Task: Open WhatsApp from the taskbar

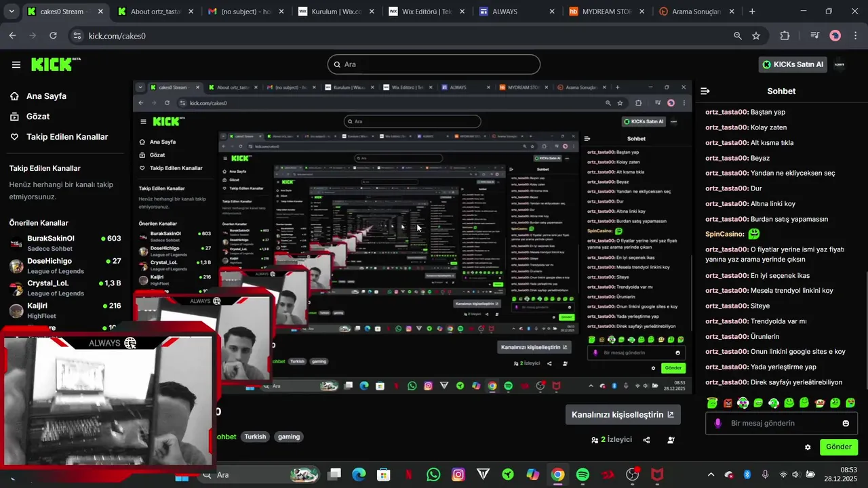Action: click(x=433, y=474)
